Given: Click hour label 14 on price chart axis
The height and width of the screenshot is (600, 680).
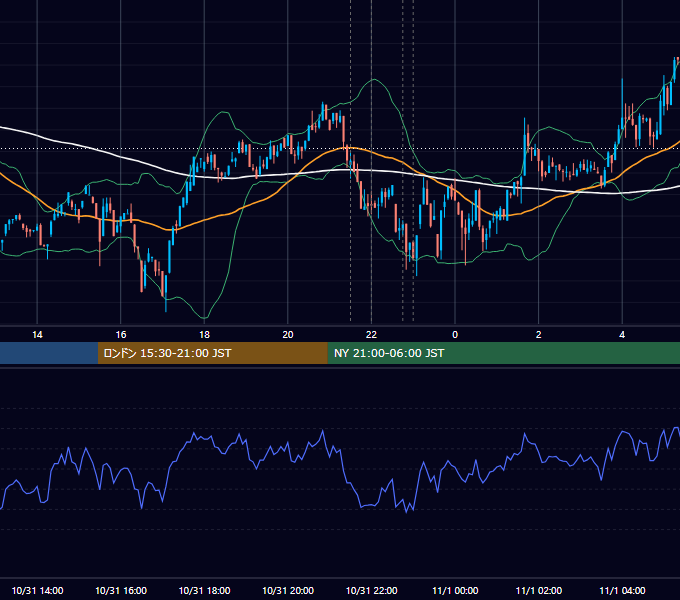Looking at the screenshot, I should coord(37,335).
